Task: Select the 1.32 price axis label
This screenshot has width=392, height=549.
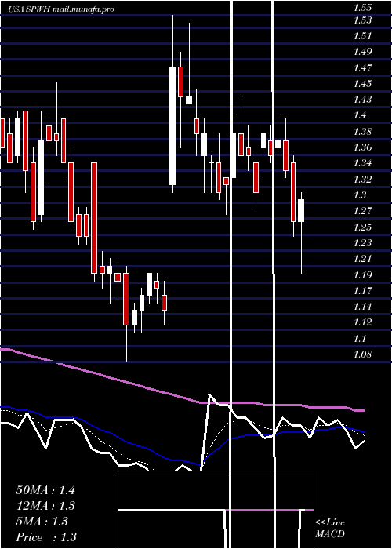Action: coord(362,179)
